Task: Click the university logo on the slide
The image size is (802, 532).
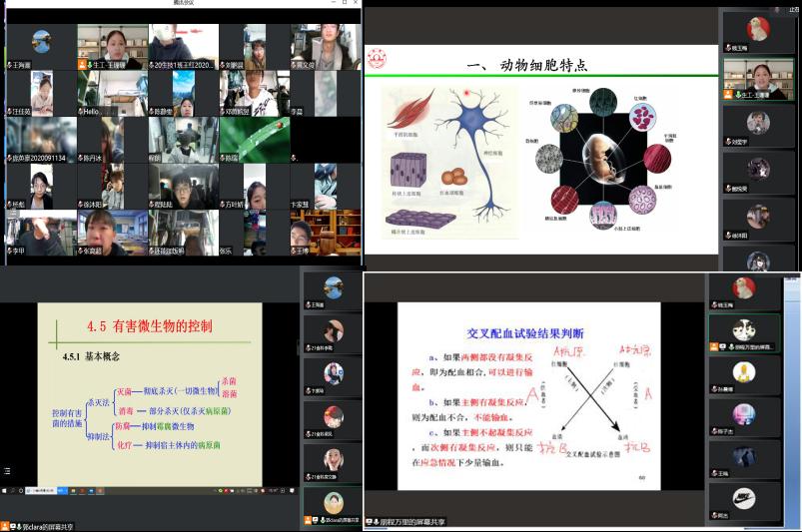Action: pos(378,62)
